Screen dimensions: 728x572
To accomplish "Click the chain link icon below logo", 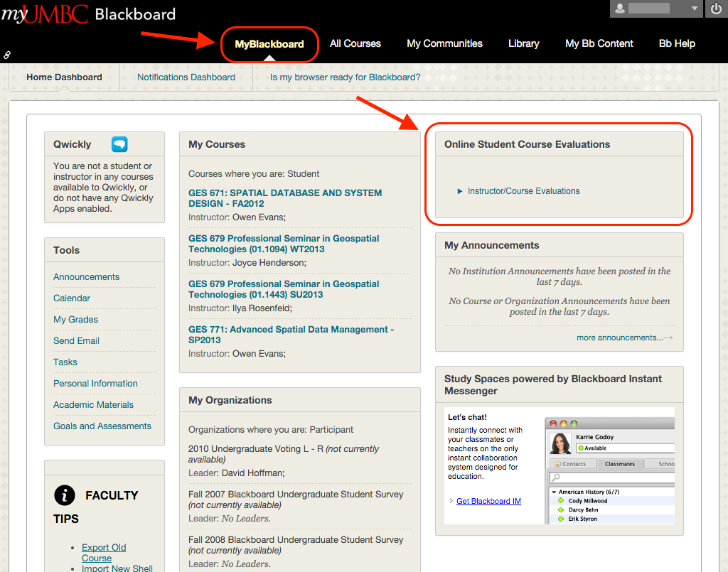I will pos(7,54).
